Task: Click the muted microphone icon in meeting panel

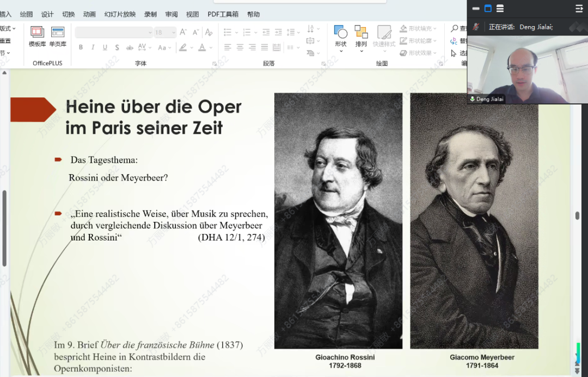Action: 476,27
